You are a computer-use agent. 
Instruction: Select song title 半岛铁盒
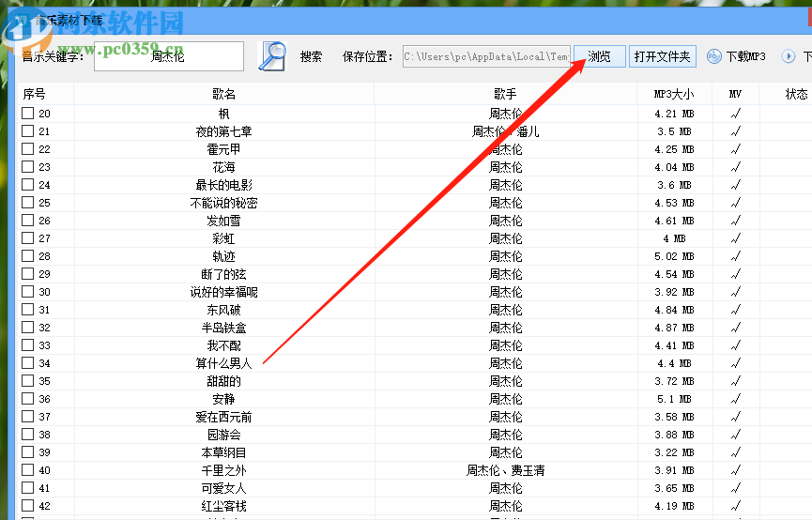pyautogui.click(x=223, y=328)
